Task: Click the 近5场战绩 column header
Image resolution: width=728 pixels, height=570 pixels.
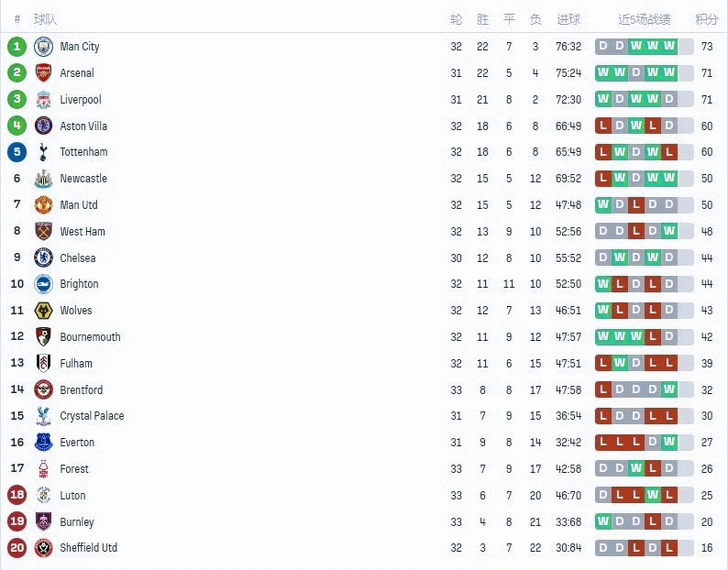Action: coord(644,19)
